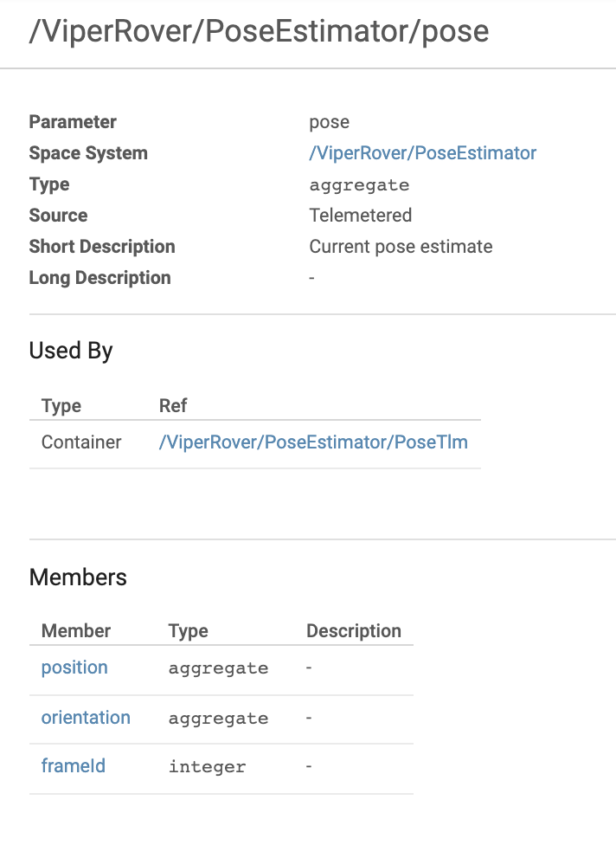Select the Telemetered source value
The image size is (616, 845).
click(x=360, y=215)
